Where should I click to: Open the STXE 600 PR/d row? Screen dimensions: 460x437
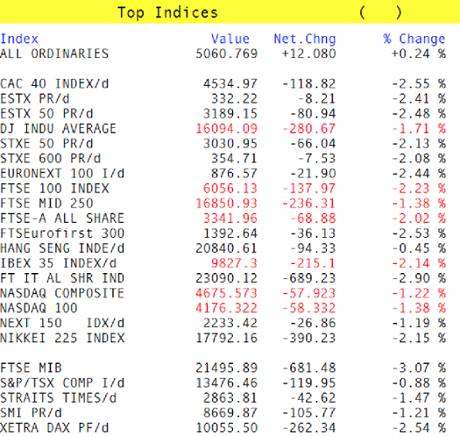tap(223, 158)
